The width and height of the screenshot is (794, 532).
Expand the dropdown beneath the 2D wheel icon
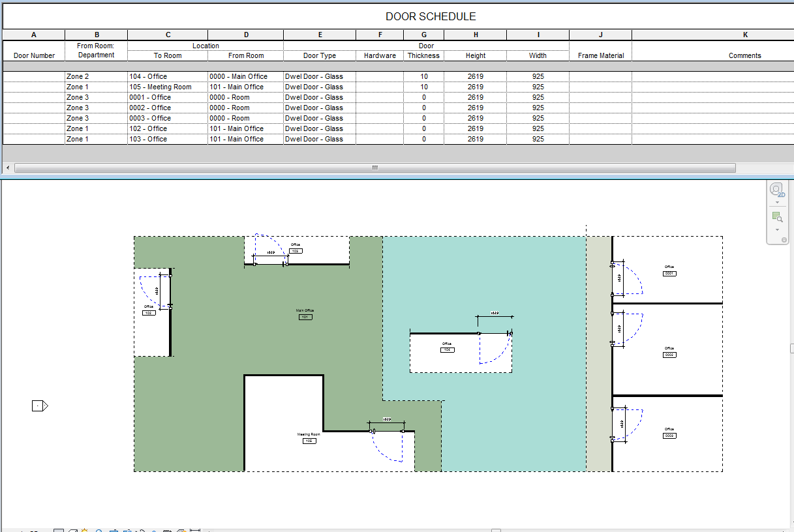point(777,203)
